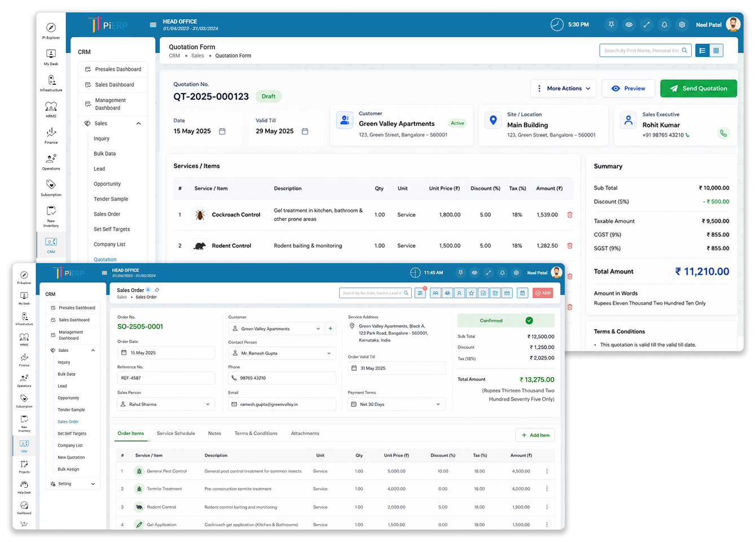The width and height of the screenshot is (756, 542).
Task: Open HRMS module in Quotation window sidebar
Action: pyautogui.click(x=51, y=109)
